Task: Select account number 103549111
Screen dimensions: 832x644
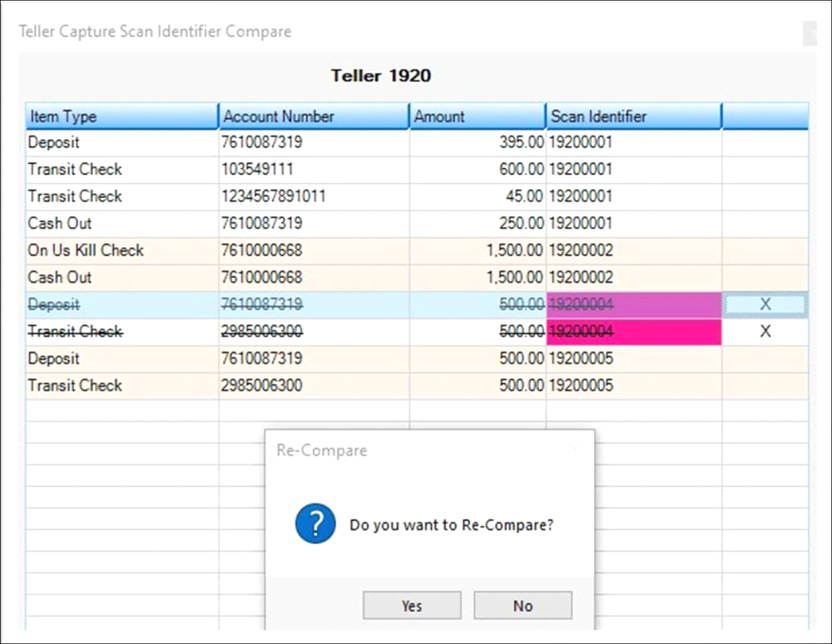Action: [x=258, y=169]
